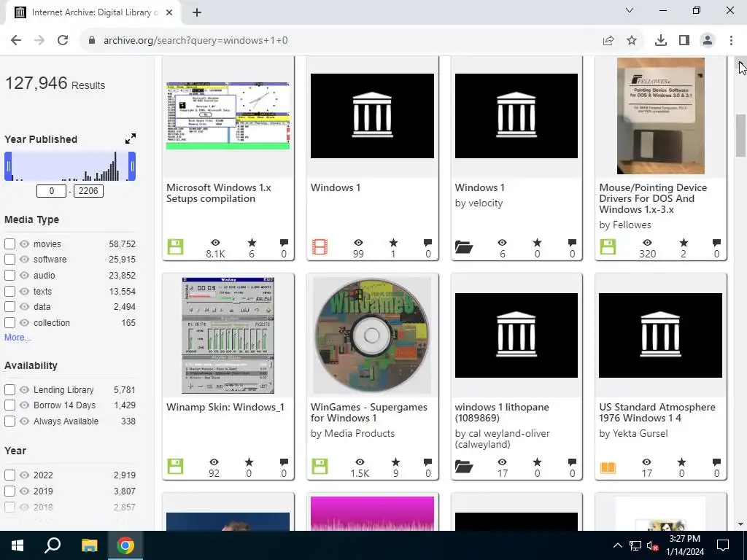Expand more media types via More...
This screenshot has width=747, height=560.
click(18, 337)
